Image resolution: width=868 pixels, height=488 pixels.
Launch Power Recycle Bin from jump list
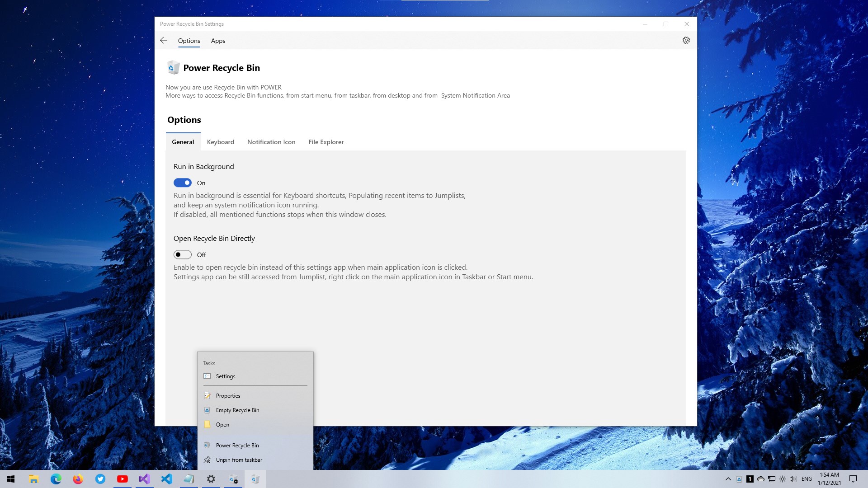[255, 445]
